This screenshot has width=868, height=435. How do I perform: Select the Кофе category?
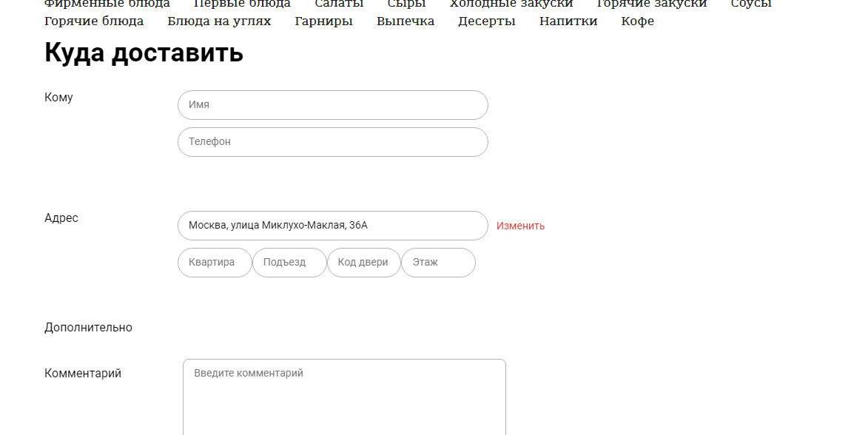(637, 21)
